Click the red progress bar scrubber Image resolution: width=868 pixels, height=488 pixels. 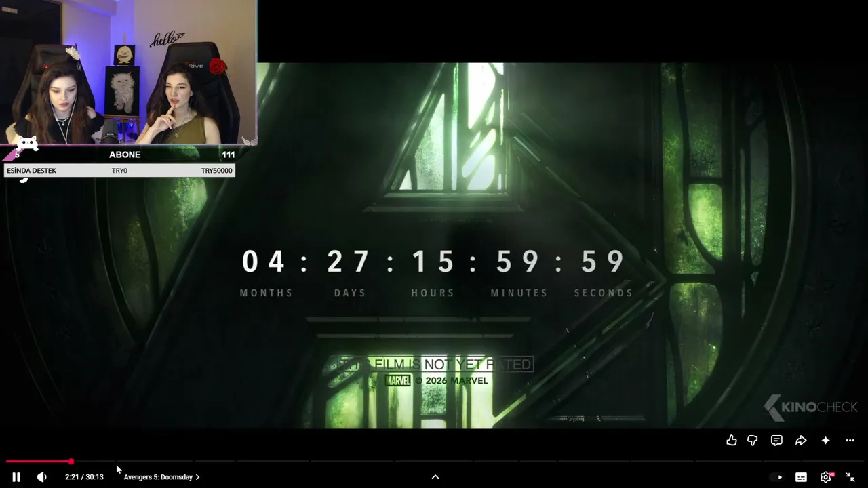click(71, 462)
